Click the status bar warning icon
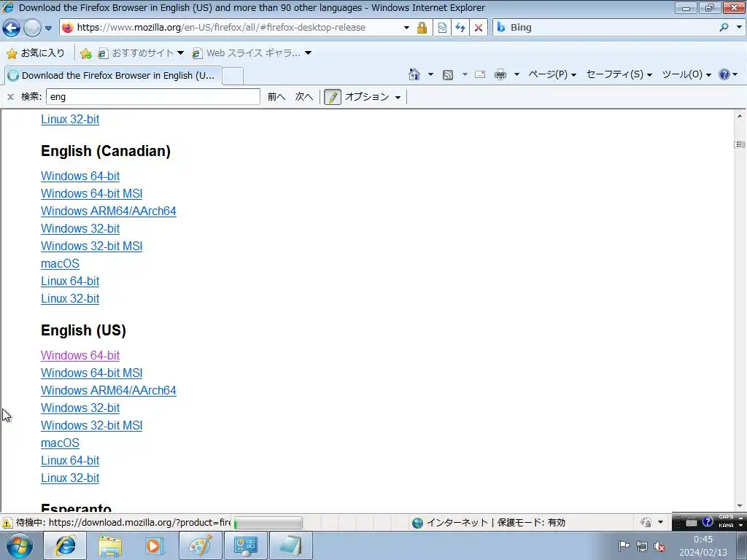Screen dimensions: 747x560 pos(7,523)
